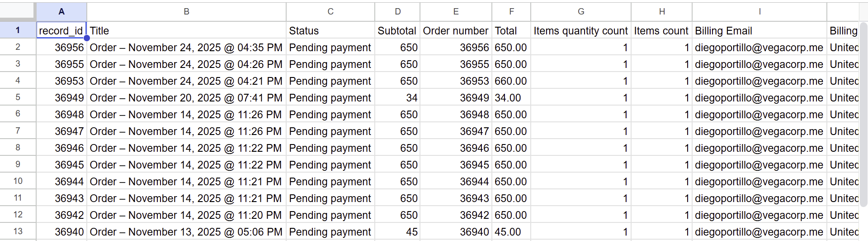Select the order title dated November 20, 2025
Viewport: 868px width, 241px height.
(186, 98)
